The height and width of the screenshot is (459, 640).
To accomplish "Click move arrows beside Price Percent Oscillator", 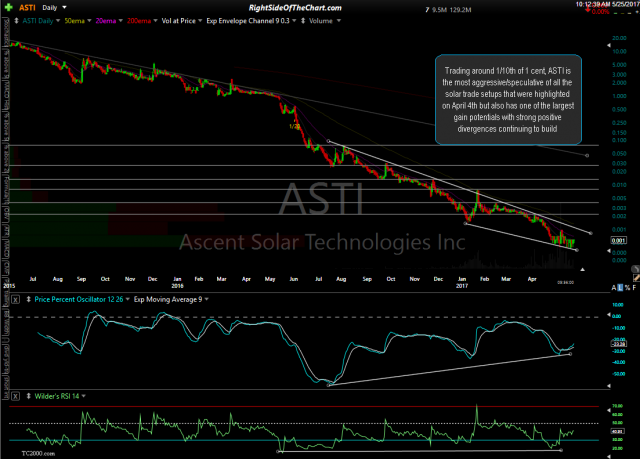I will [x=29, y=299].
